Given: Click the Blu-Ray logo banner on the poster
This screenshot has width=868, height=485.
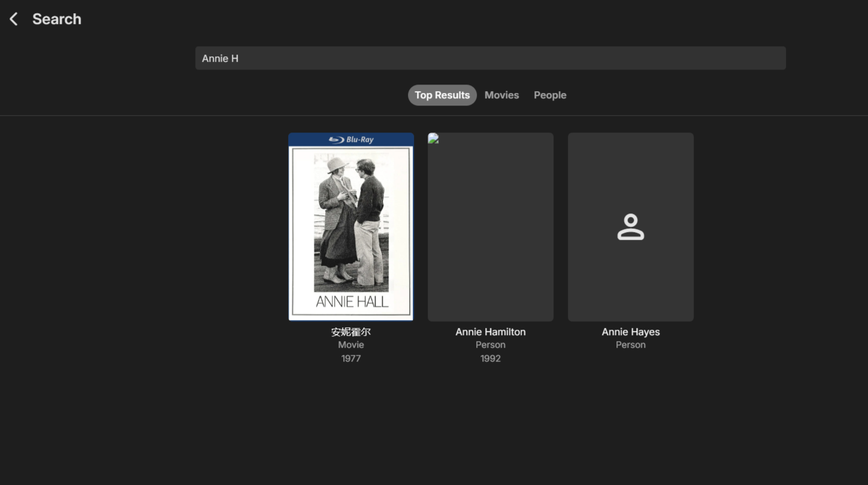Looking at the screenshot, I should pyautogui.click(x=351, y=140).
